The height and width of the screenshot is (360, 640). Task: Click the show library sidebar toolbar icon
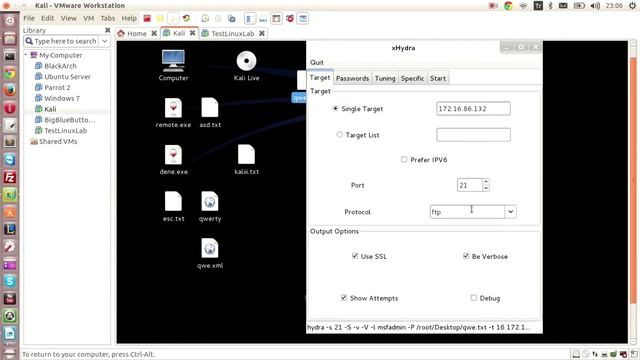pos(250,18)
